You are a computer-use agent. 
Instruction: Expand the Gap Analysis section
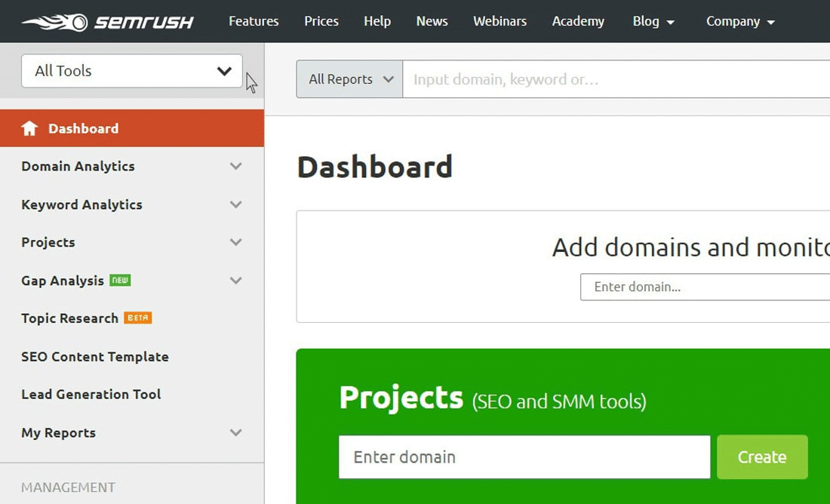point(236,281)
